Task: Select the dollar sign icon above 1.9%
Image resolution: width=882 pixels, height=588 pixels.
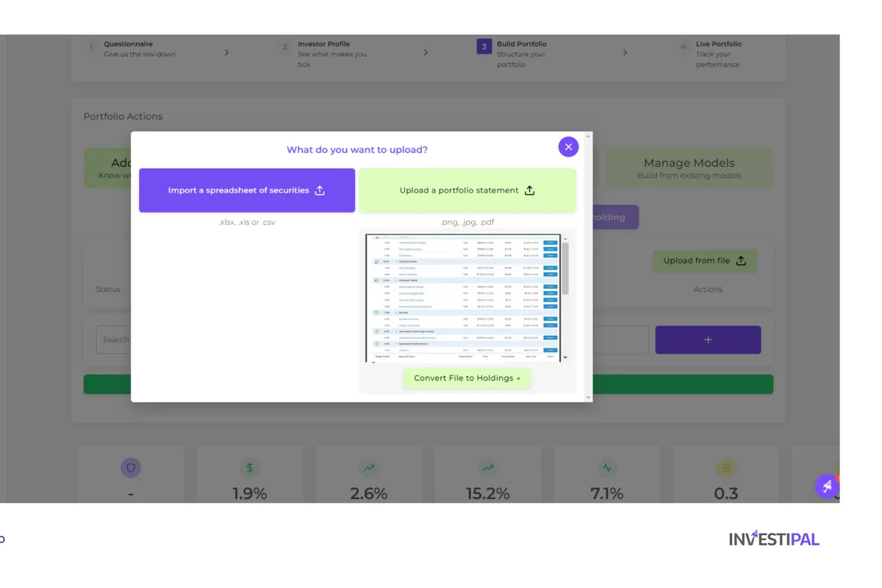Action: pyautogui.click(x=250, y=467)
